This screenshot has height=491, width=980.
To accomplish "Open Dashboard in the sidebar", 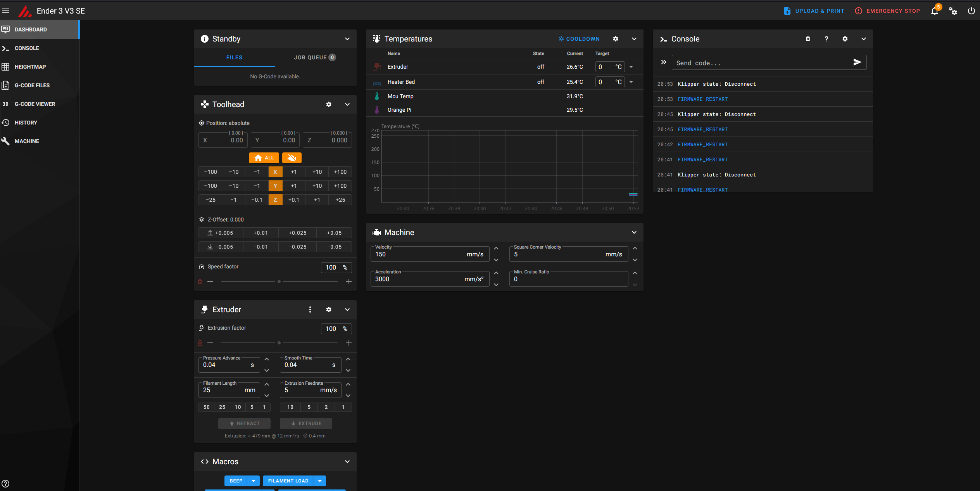I will (39, 29).
